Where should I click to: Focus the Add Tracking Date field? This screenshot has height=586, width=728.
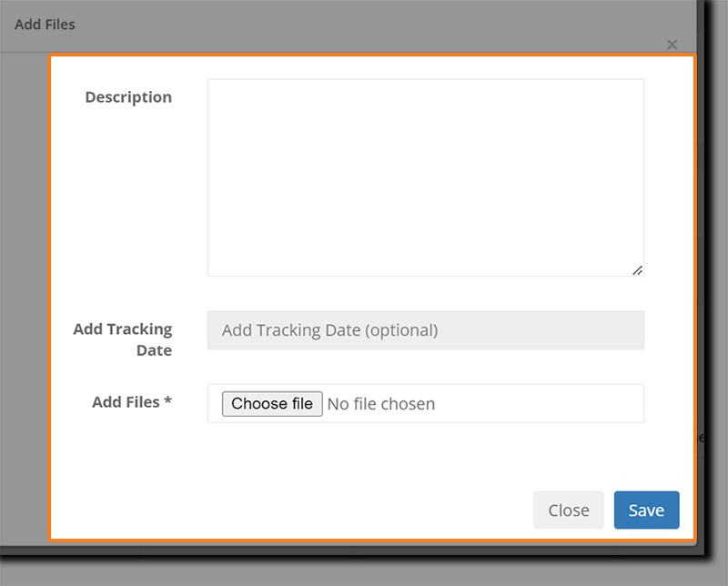click(425, 330)
